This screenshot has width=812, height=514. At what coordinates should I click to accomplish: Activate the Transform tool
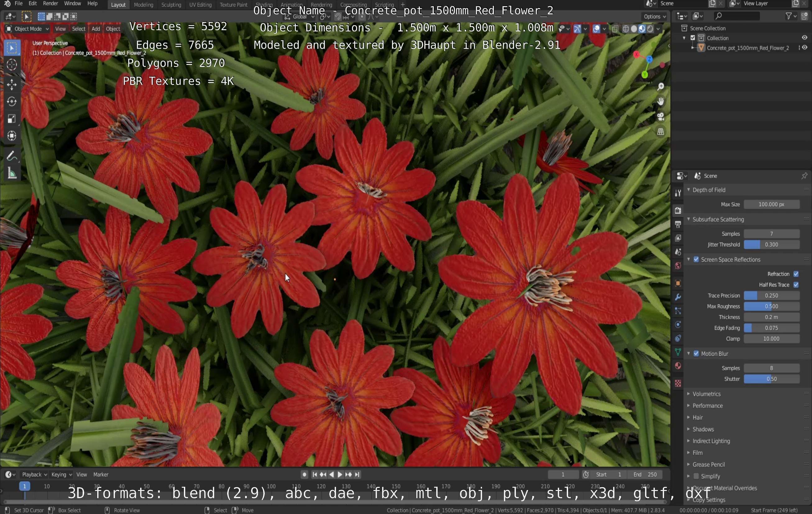[12, 136]
